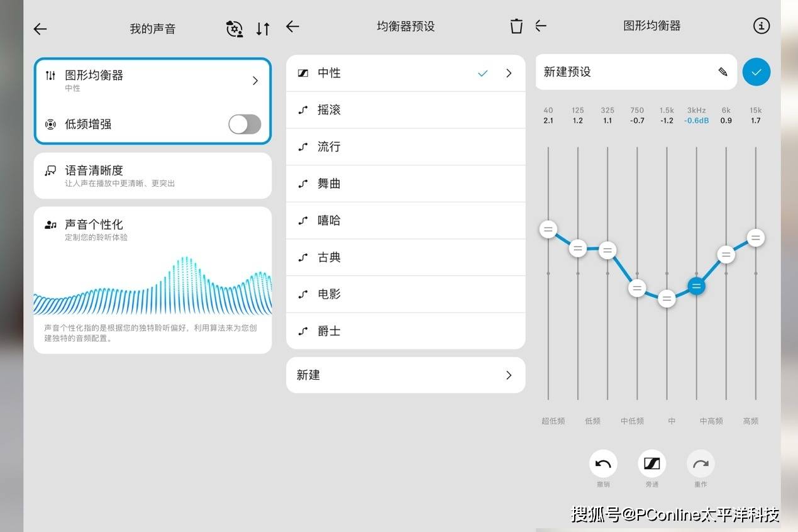Confirm preset with the blue checkmark button
The image size is (798, 532).
(x=756, y=72)
